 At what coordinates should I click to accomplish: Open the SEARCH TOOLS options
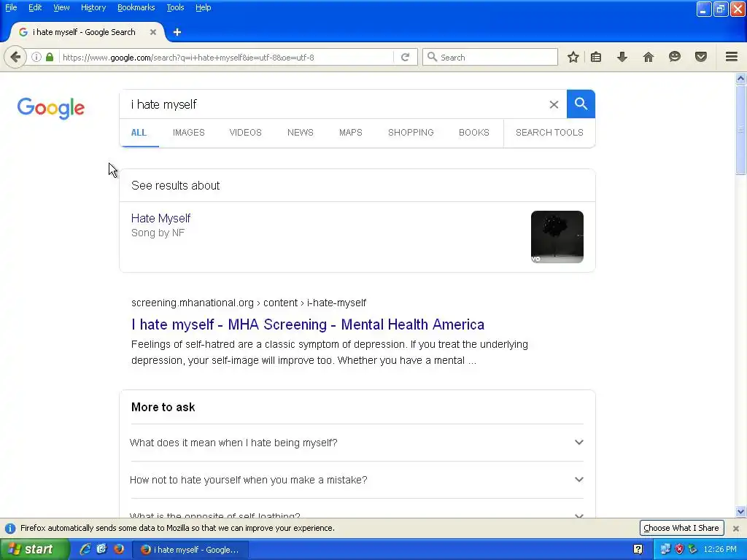coord(549,133)
